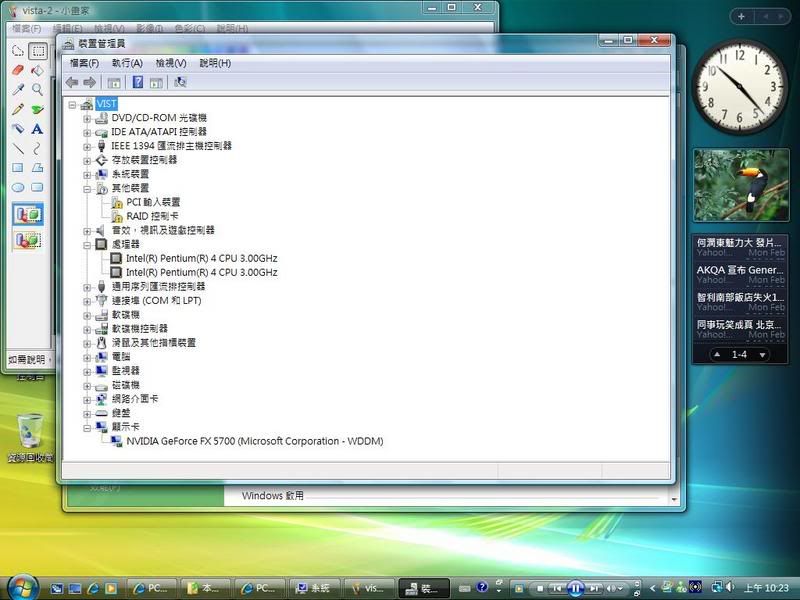800x600 pixels.
Task: Click the Stop button in taskbar media toolbar
Action: pos(540,589)
